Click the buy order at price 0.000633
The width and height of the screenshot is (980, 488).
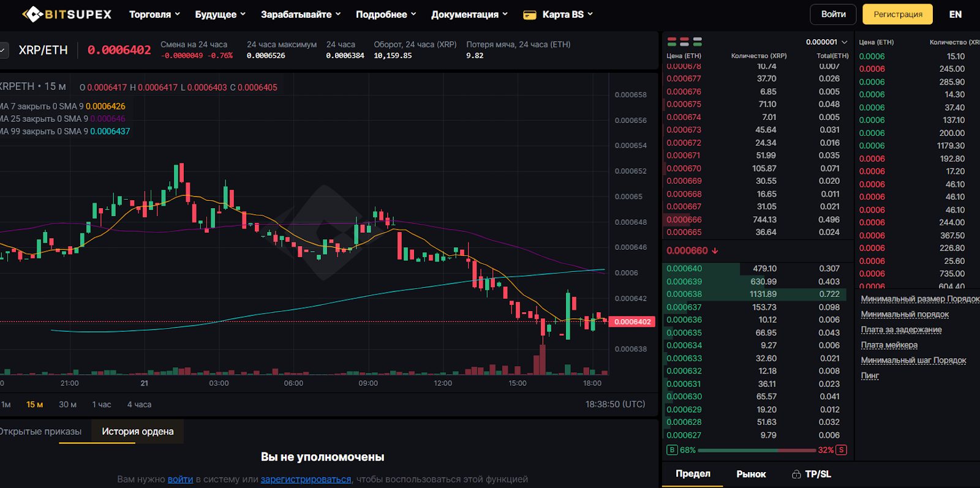[757, 359]
